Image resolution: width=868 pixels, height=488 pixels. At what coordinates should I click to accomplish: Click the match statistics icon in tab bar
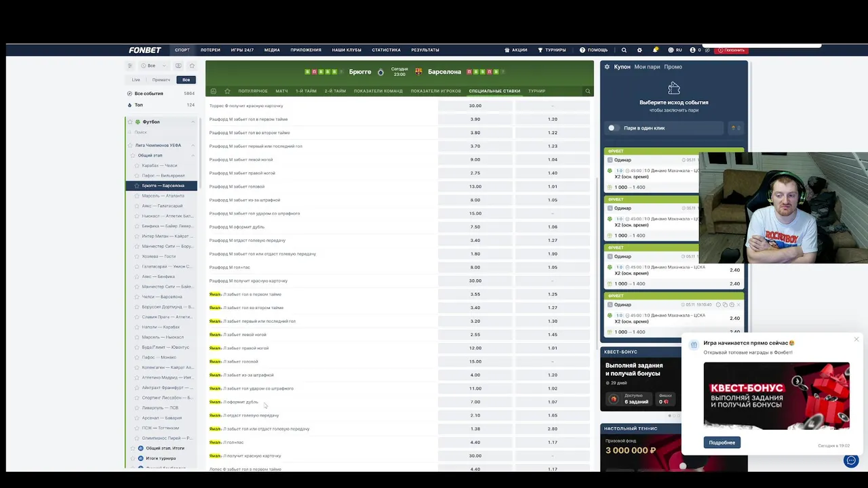213,91
